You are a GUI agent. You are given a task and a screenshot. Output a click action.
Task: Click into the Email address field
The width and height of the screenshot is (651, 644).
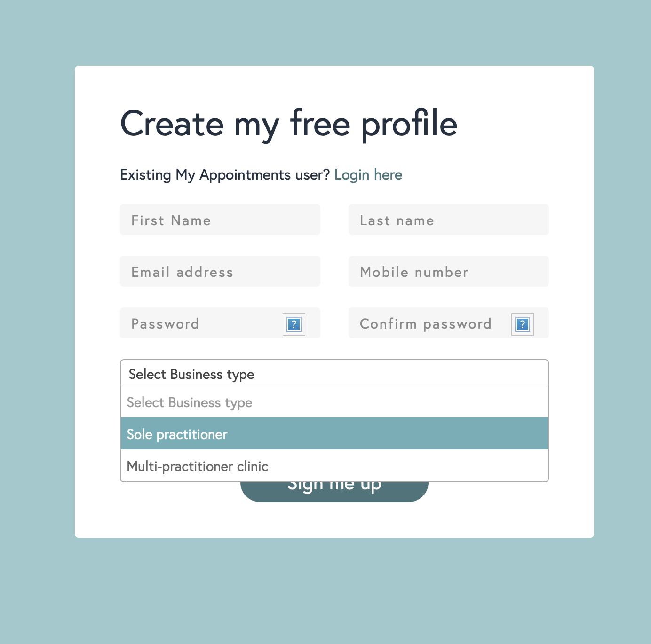click(220, 272)
